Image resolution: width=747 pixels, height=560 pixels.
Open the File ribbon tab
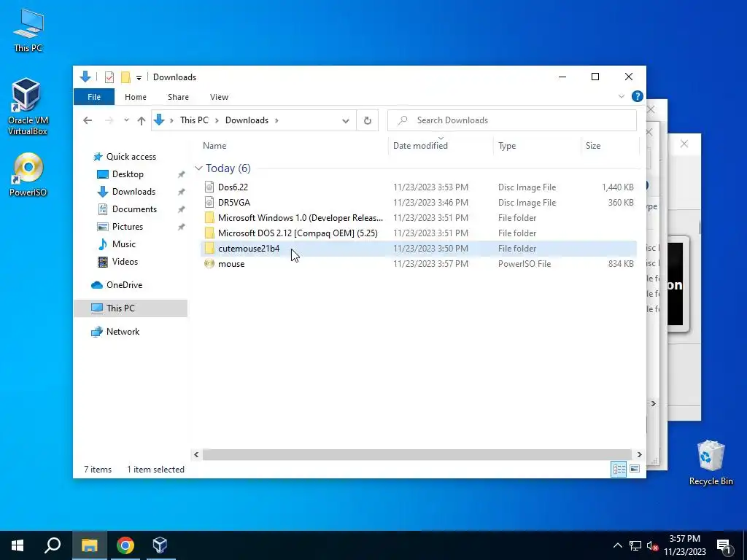94,97
